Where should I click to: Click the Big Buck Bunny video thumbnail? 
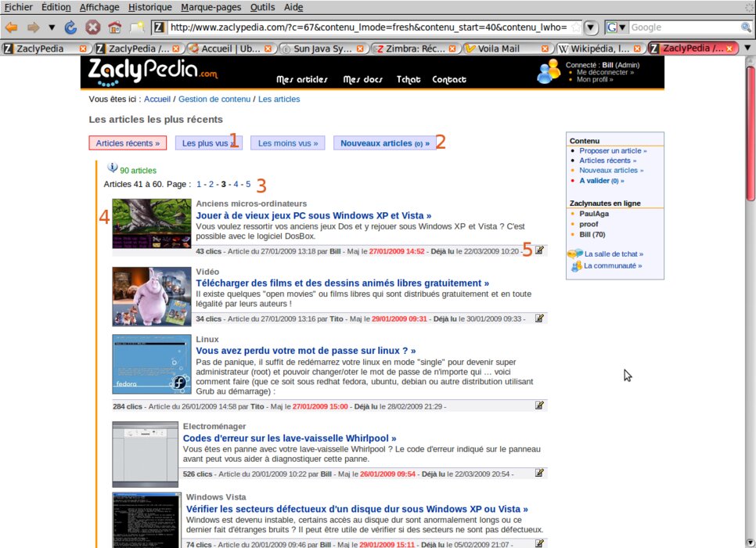[151, 296]
